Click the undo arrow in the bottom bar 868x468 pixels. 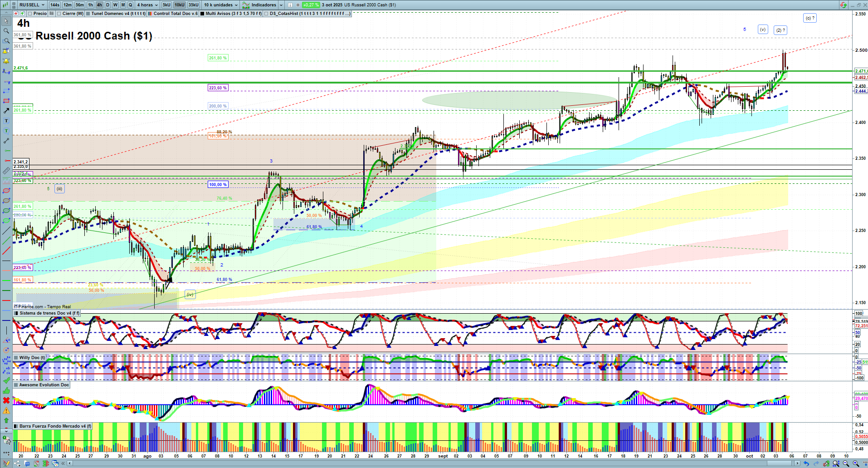tap(806, 463)
